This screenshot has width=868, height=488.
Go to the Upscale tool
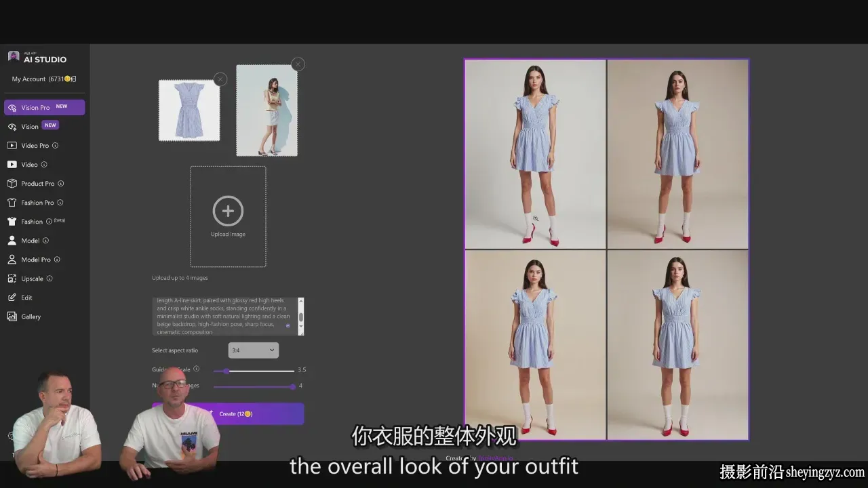coord(32,278)
